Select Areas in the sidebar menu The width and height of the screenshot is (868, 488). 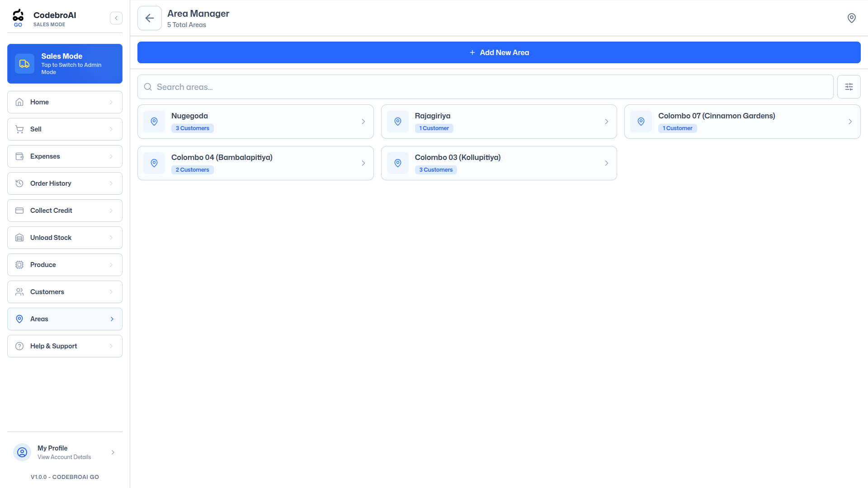[x=65, y=319]
